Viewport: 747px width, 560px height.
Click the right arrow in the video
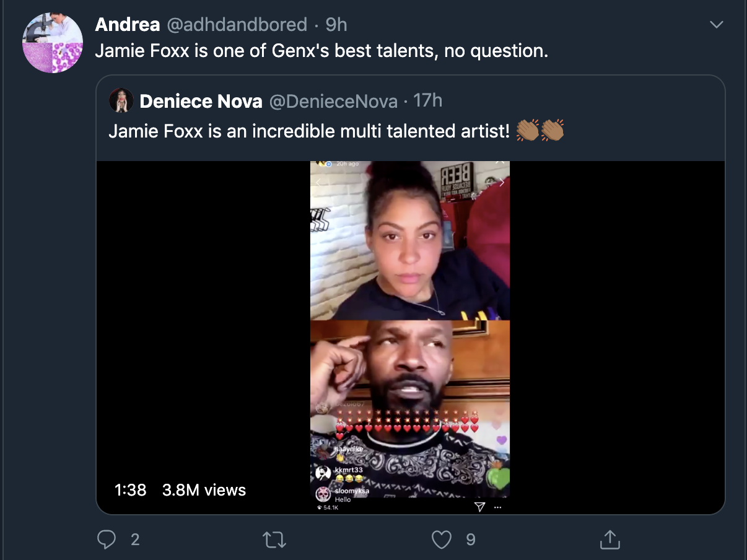pyautogui.click(x=502, y=183)
